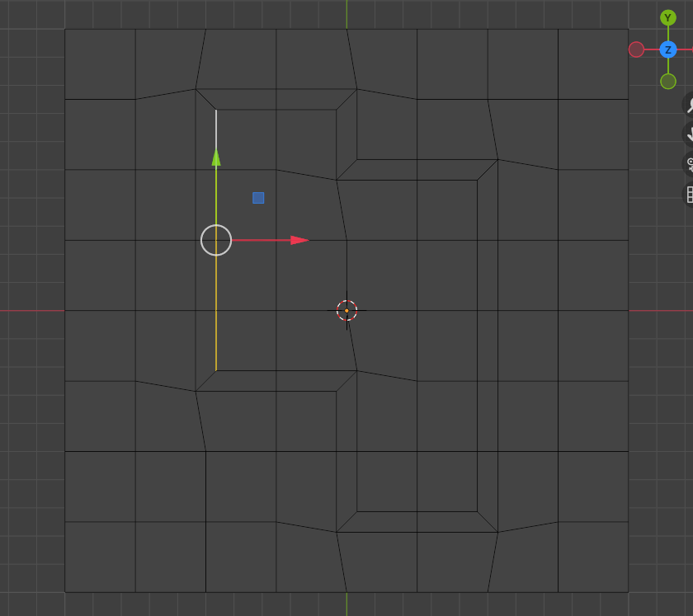Click the green Y axis on the navigation gizmo

[x=667, y=18]
